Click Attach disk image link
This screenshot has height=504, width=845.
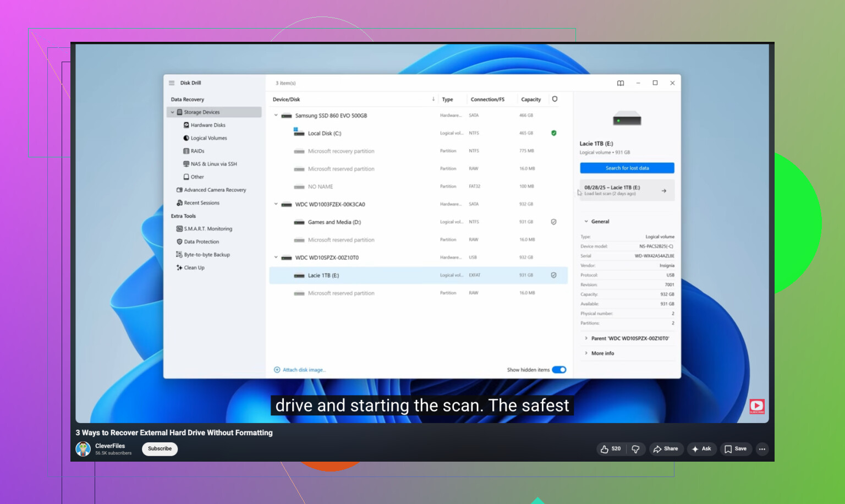tap(300, 370)
